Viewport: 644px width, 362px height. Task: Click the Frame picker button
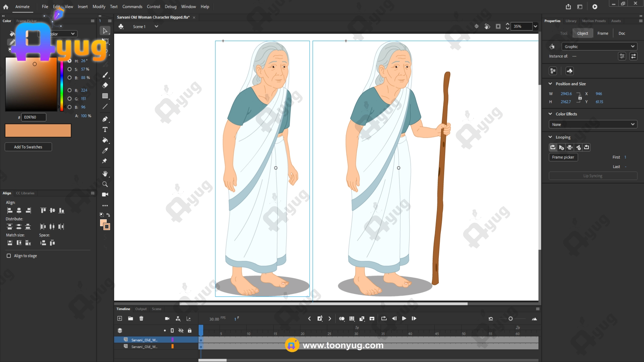point(563,157)
